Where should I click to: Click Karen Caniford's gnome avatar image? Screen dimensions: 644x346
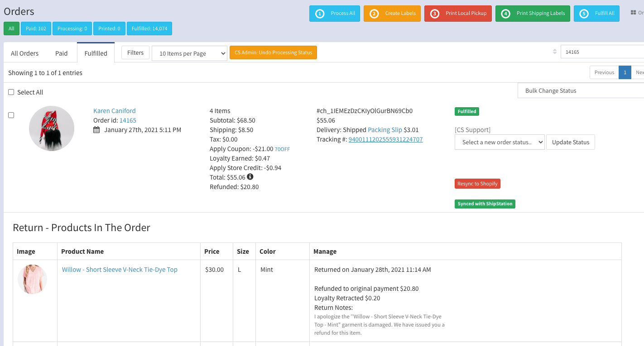pyautogui.click(x=51, y=128)
